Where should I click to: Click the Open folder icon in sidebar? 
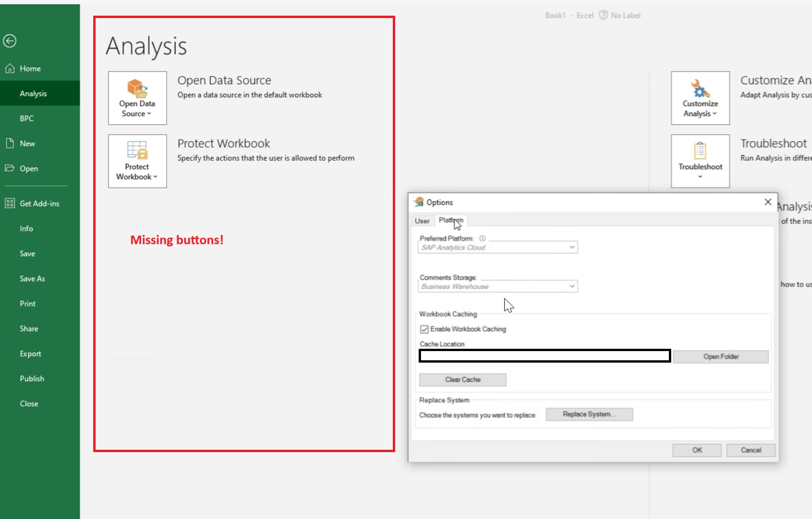[10, 168]
